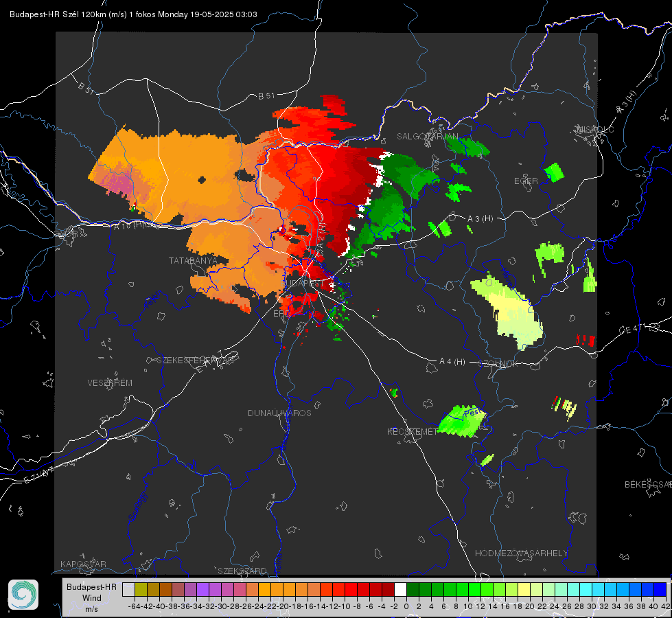Click the 'EGER' city label
Viewport: 672px width, 618px height.
(x=526, y=181)
